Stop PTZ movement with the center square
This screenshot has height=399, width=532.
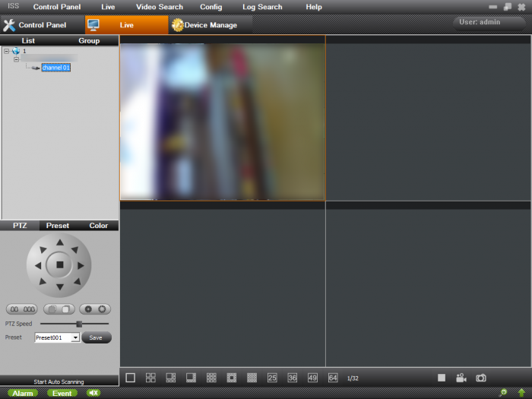60,264
